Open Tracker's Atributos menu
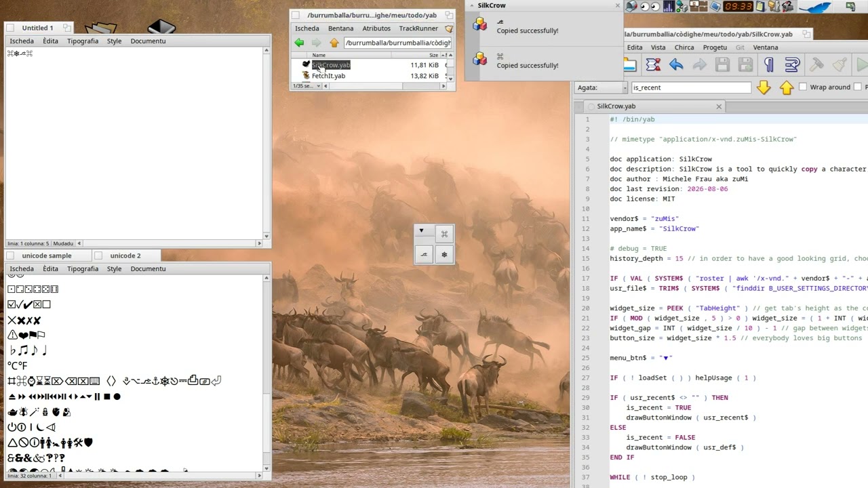This screenshot has width=868, height=488. tap(376, 28)
